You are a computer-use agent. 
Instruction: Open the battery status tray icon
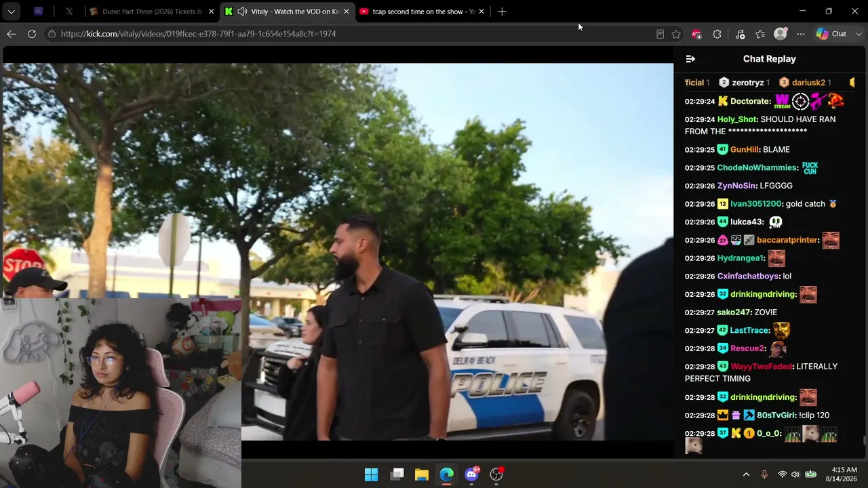click(x=810, y=474)
